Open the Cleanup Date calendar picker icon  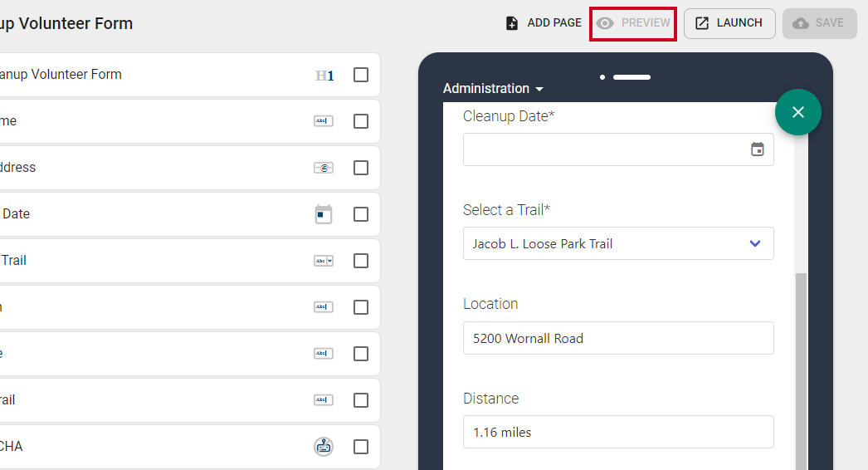(x=757, y=149)
